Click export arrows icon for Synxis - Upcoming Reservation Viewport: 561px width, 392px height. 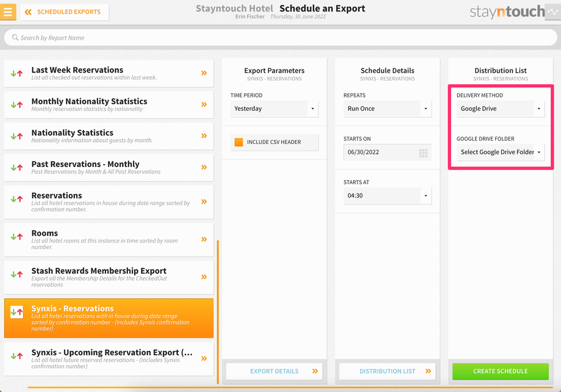pyautogui.click(x=16, y=356)
